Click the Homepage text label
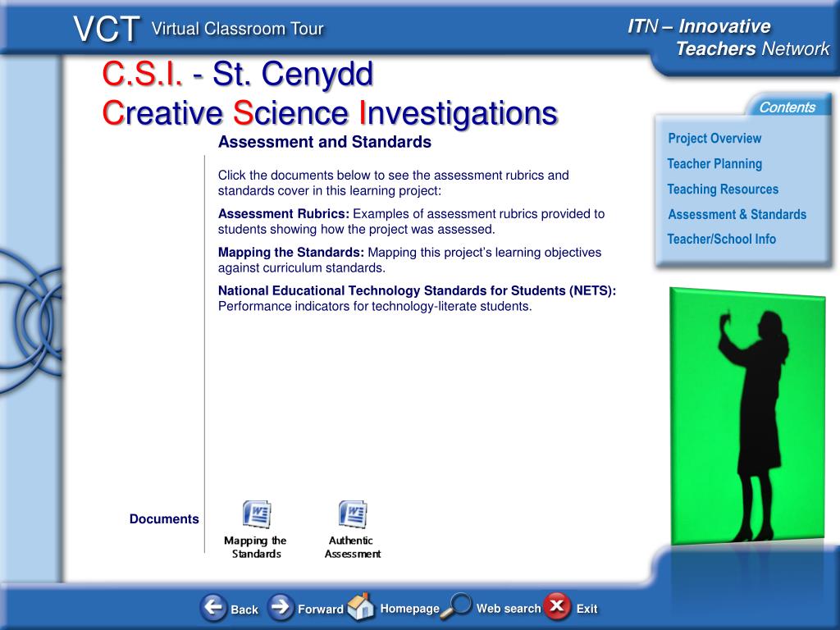The image size is (840, 630). 409,609
